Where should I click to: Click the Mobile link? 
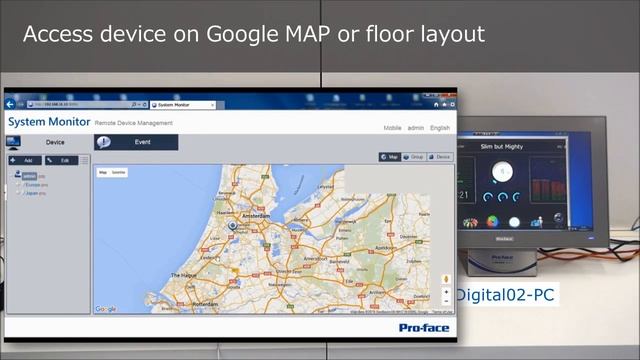[392, 128]
